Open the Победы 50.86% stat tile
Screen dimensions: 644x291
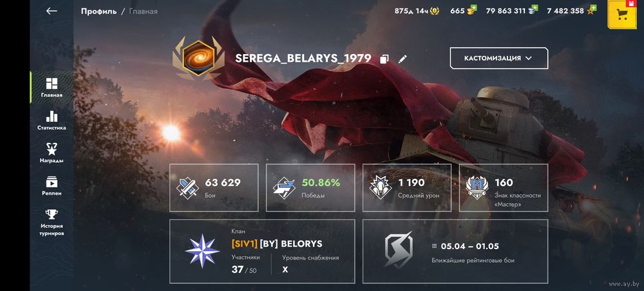[x=310, y=188]
